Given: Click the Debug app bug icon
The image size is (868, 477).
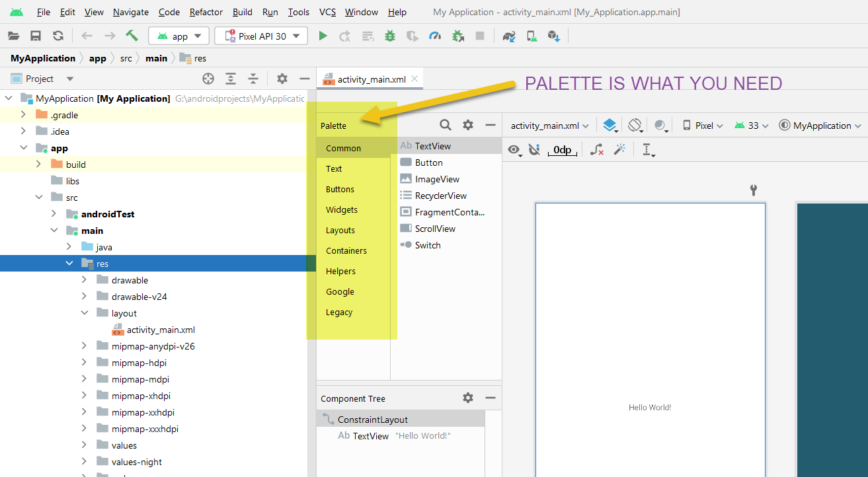Looking at the screenshot, I should point(390,36).
